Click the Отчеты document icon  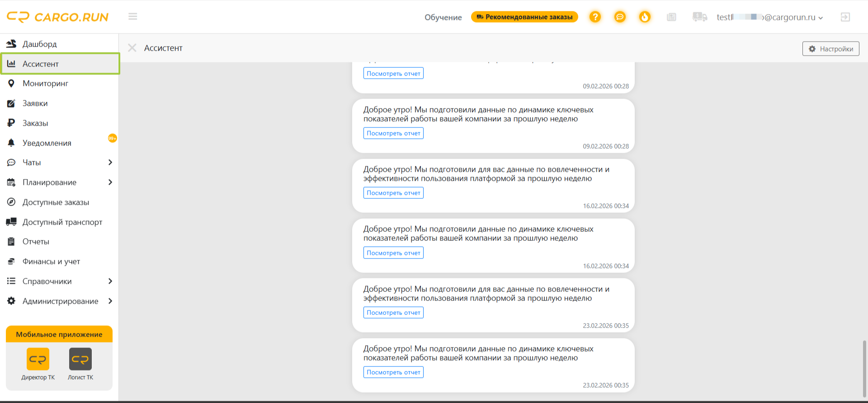[11, 241]
